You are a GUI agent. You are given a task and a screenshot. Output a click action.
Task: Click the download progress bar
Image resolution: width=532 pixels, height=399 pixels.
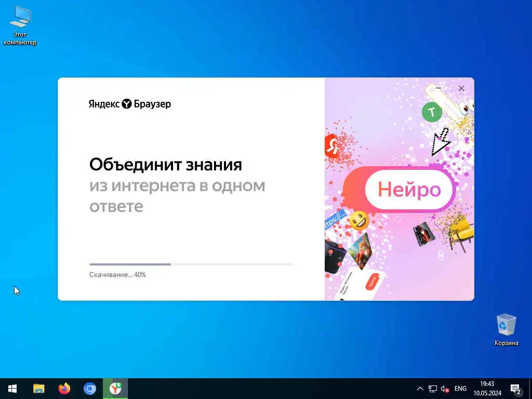point(191,264)
